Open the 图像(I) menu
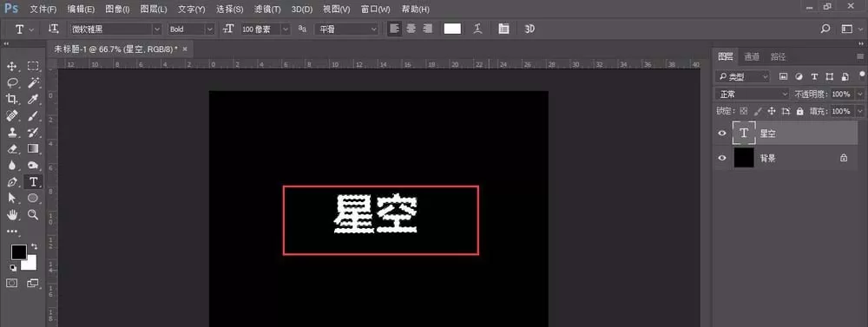The width and height of the screenshot is (868, 327). click(x=117, y=10)
